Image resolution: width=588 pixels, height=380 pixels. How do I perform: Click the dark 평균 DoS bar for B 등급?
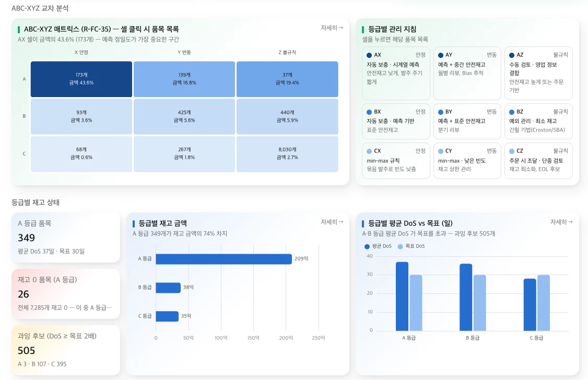pos(466,297)
